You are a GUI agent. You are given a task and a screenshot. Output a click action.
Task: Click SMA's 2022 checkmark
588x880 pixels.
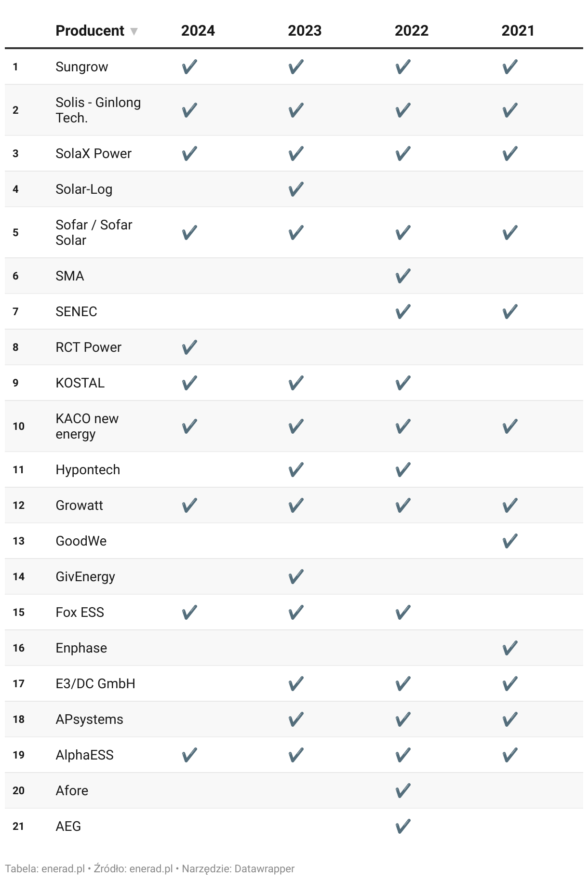(x=403, y=276)
